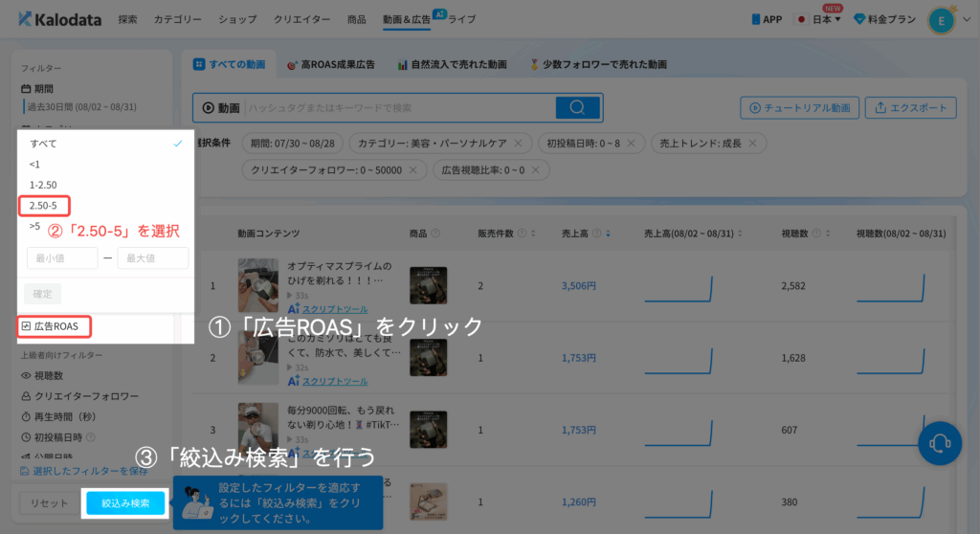Open the ショップ menu item
The image size is (980, 534).
click(x=237, y=19)
